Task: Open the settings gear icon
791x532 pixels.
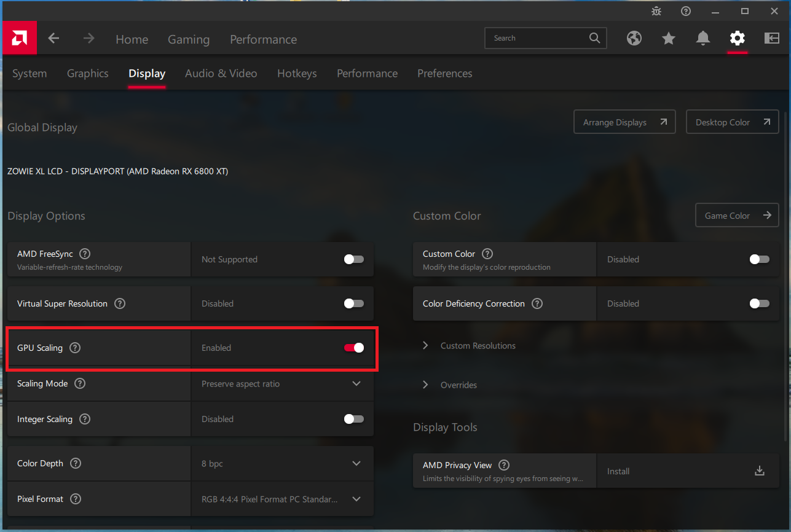Action: coord(738,39)
